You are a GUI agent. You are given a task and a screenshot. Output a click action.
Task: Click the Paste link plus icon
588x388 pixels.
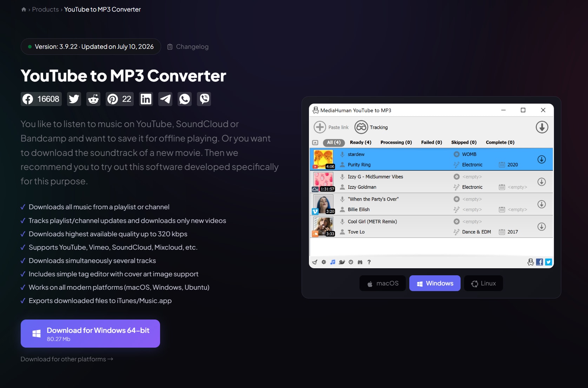[x=320, y=127]
